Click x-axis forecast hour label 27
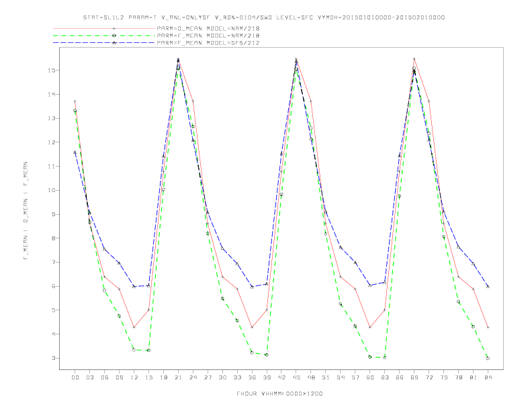 (x=208, y=377)
